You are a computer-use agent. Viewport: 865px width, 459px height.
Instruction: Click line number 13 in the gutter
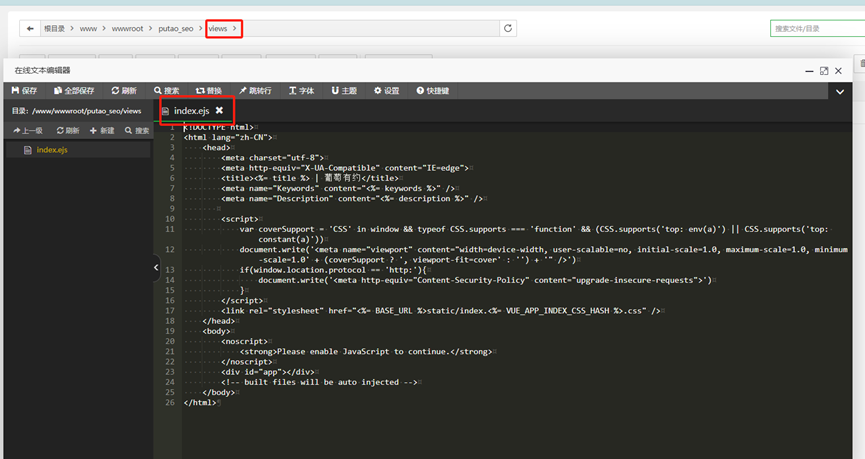(x=170, y=270)
